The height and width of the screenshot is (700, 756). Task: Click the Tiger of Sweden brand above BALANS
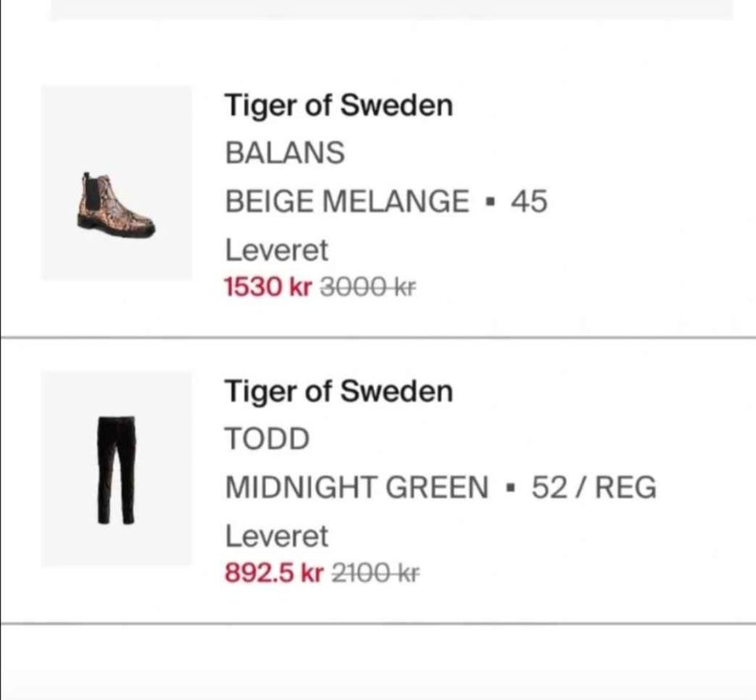point(339,105)
